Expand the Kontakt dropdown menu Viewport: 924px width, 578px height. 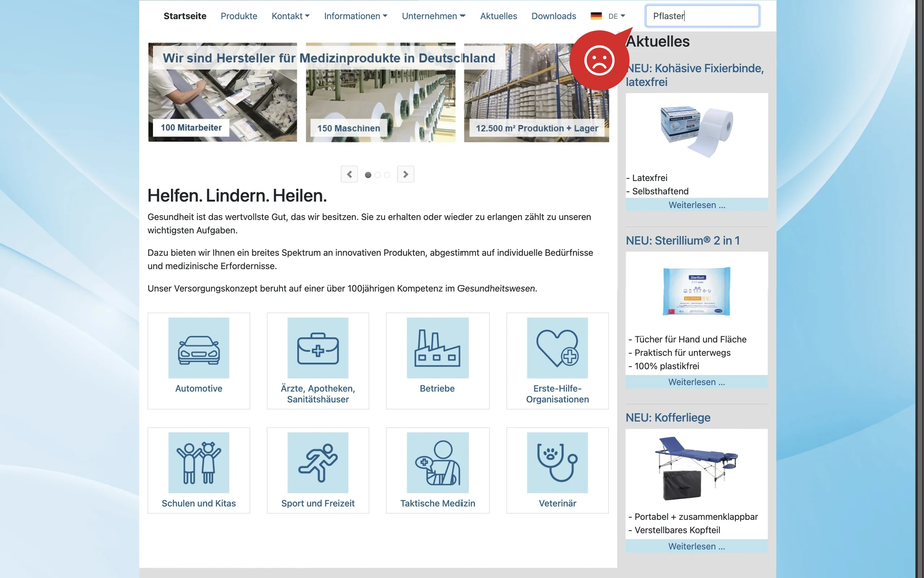(291, 16)
